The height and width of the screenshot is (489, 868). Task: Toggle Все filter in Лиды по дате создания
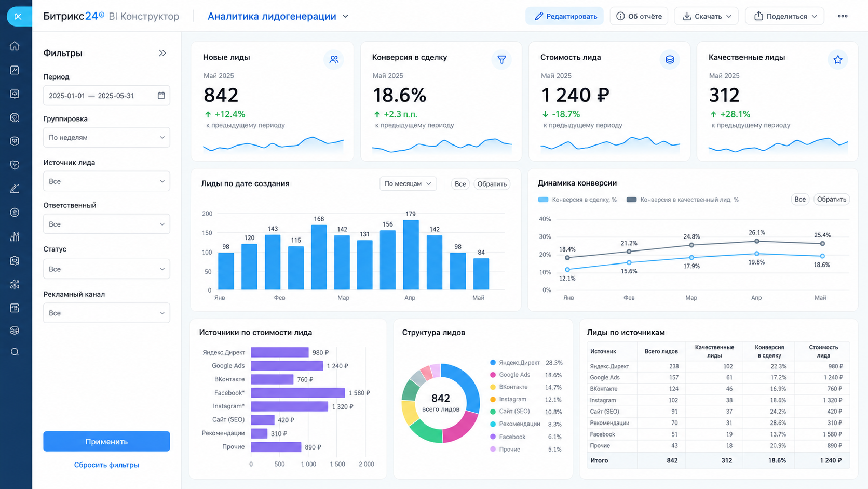click(460, 184)
